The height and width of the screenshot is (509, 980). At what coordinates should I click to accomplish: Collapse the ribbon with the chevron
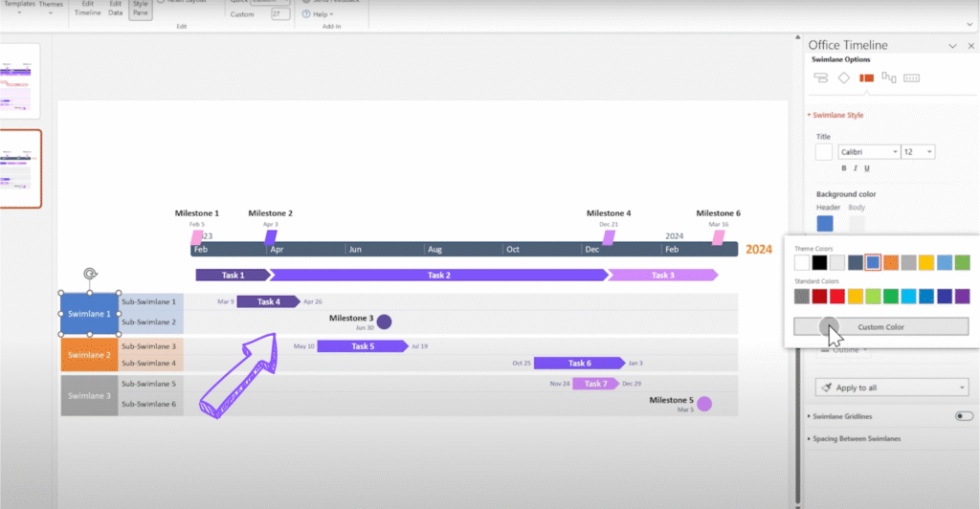969,24
